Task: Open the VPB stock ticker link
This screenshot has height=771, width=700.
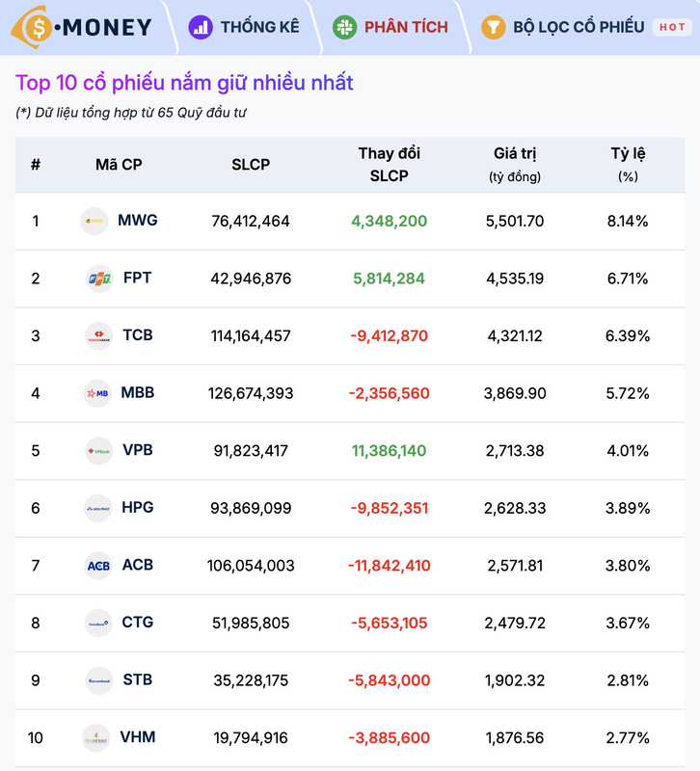Action: coord(138,450)
